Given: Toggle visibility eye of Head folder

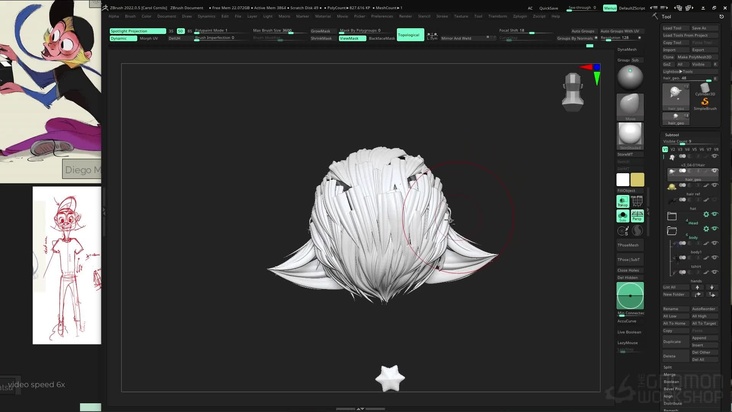Looking at the screenshot, I should (714, 214).
